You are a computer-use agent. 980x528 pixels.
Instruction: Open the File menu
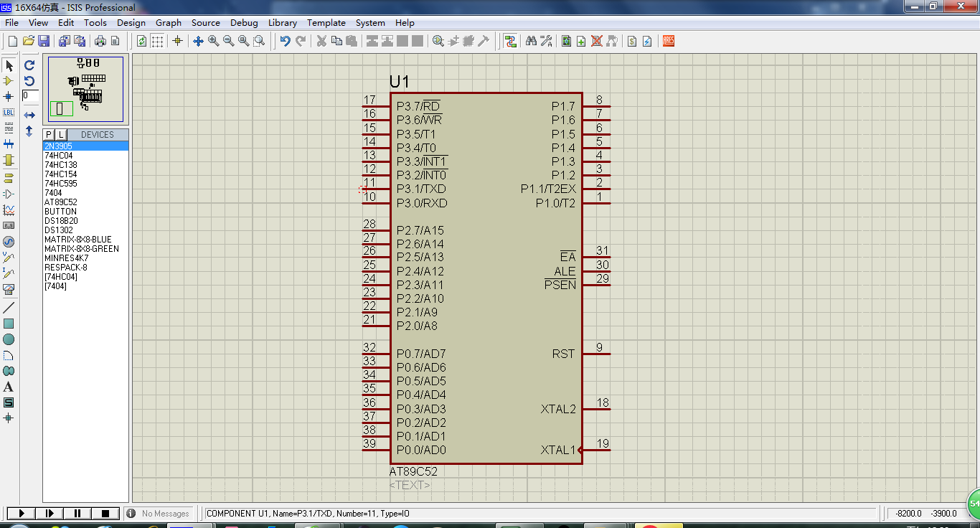[x=11, y=22]
